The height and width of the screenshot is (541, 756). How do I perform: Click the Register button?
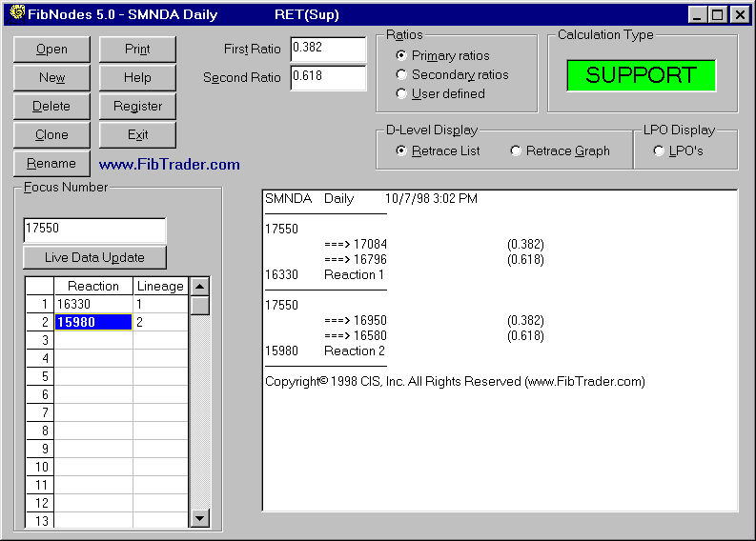pos(137,106)
